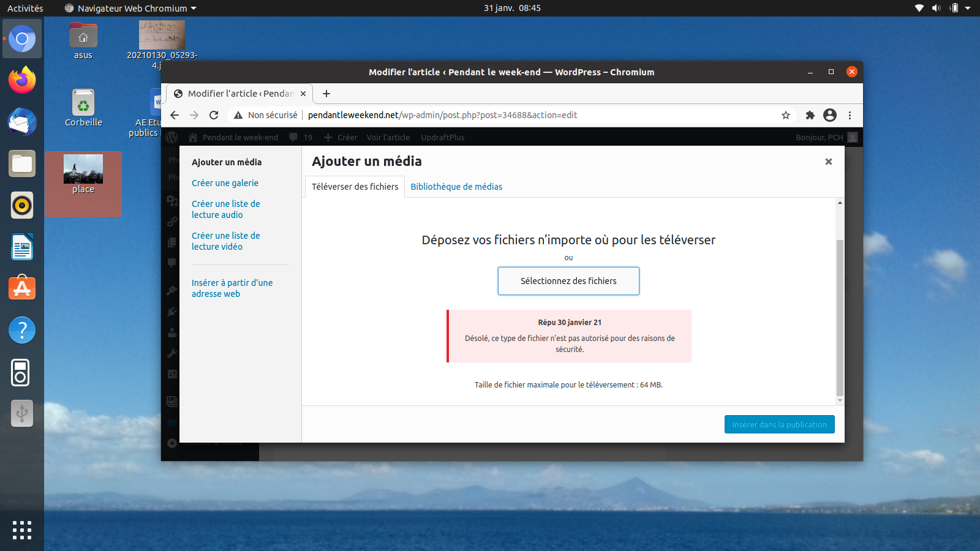
Task: Click Insérer dans la publication button
Action: (x=779, y=424)
